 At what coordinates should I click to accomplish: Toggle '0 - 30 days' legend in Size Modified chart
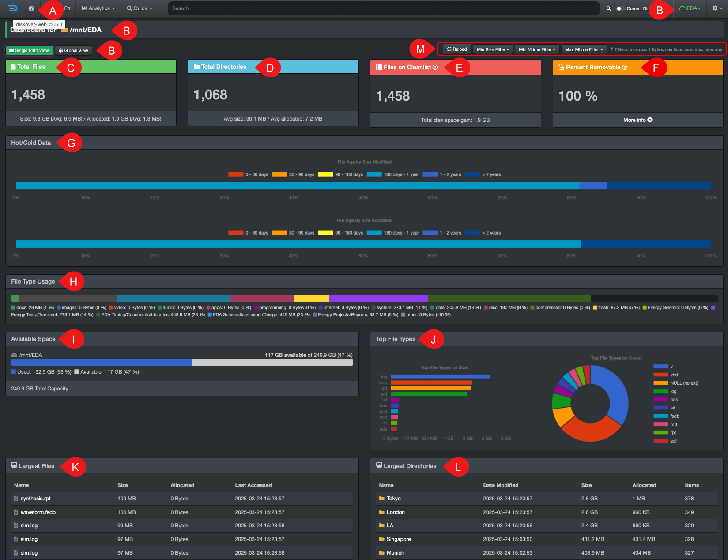(x=248, y=174)
